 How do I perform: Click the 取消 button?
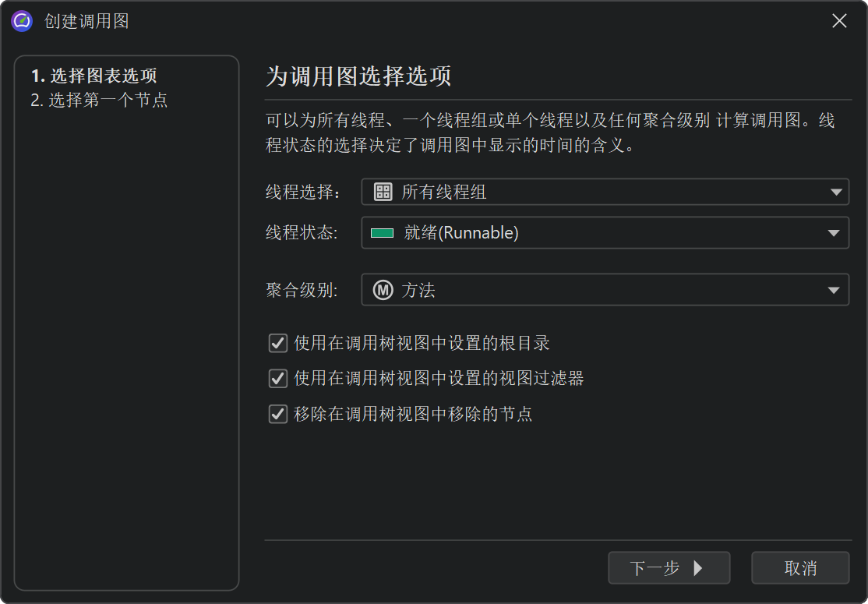tap(800, 568)
